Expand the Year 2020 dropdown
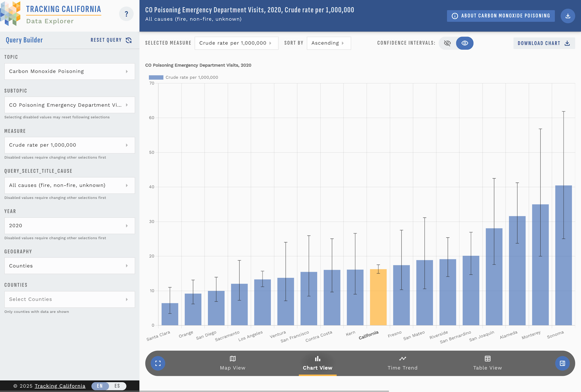Screen dimensions: 581x392 click(69, 225)
